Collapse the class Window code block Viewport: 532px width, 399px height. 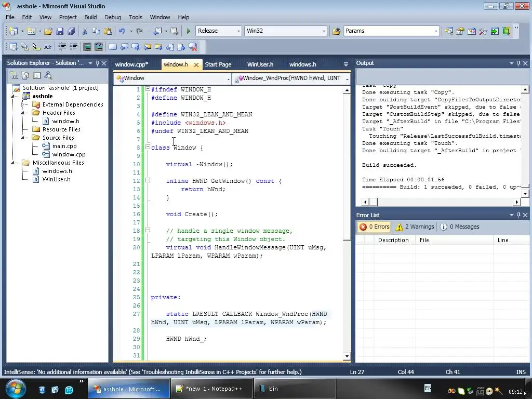click(x=148, y=147)
